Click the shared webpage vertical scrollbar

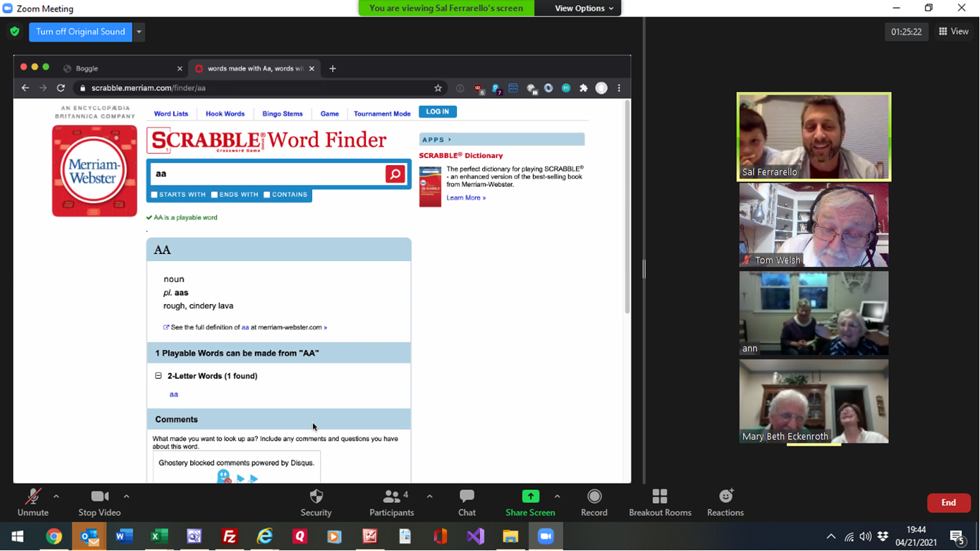(x=627, y=208)
